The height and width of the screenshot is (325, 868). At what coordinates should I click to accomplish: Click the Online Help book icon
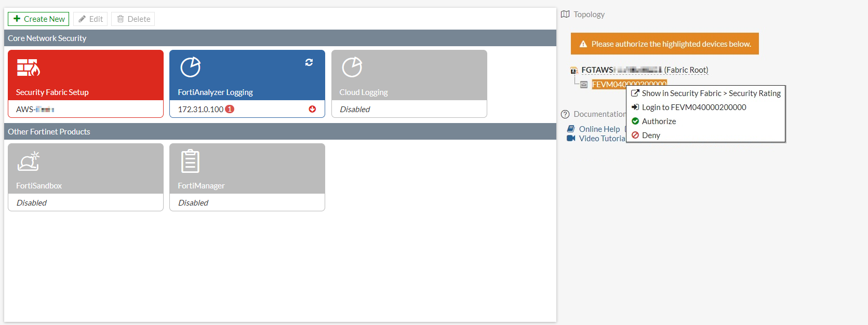tap(571, 129)
